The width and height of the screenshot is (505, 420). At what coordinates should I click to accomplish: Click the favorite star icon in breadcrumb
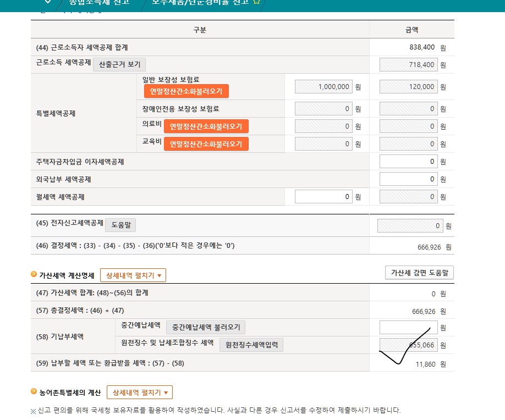pyautogui.click(x=256, y=2)
